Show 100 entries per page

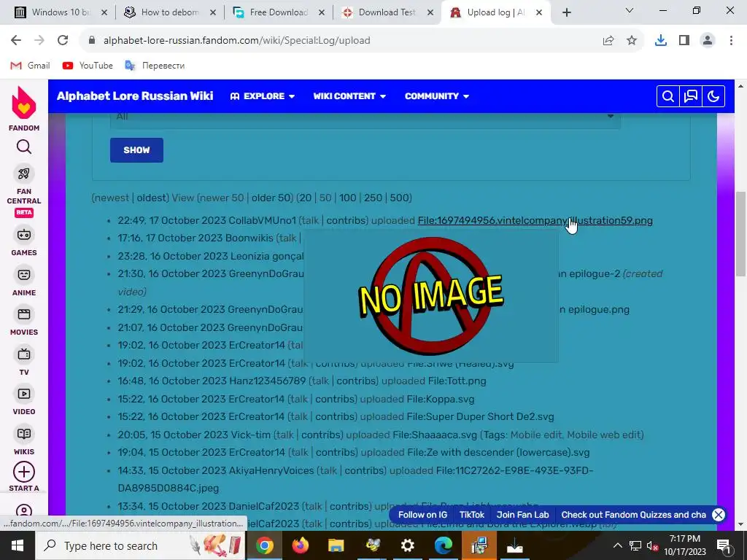pos(348,198)
